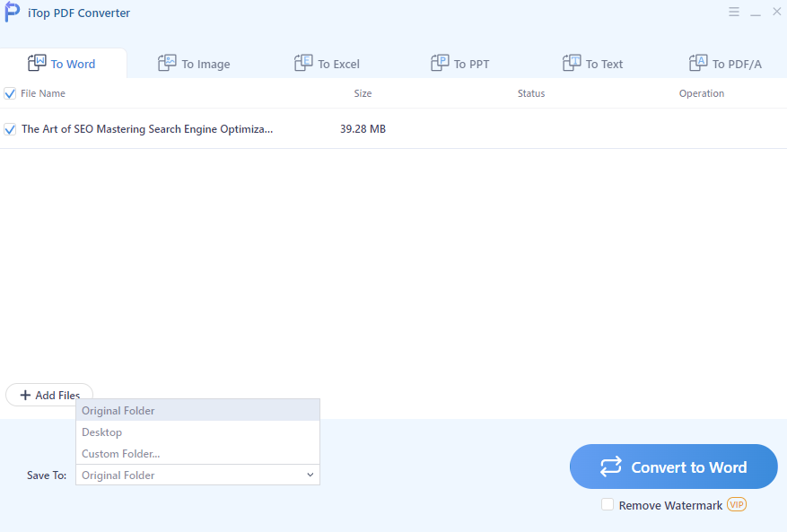Select The Art of SEO file name
787x532 pixels.
pyautogui.click(x=147, y=129)
